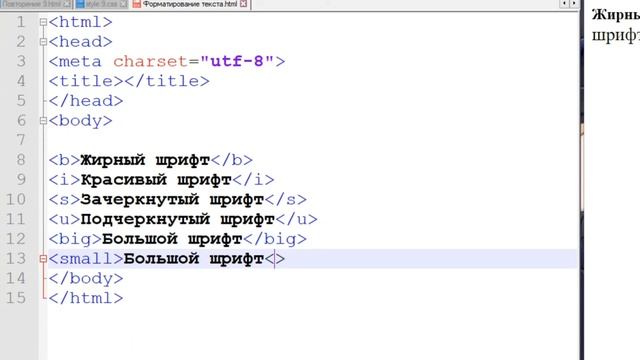
Task: Click the charset attribute on line 3
Action: point(150,62)
